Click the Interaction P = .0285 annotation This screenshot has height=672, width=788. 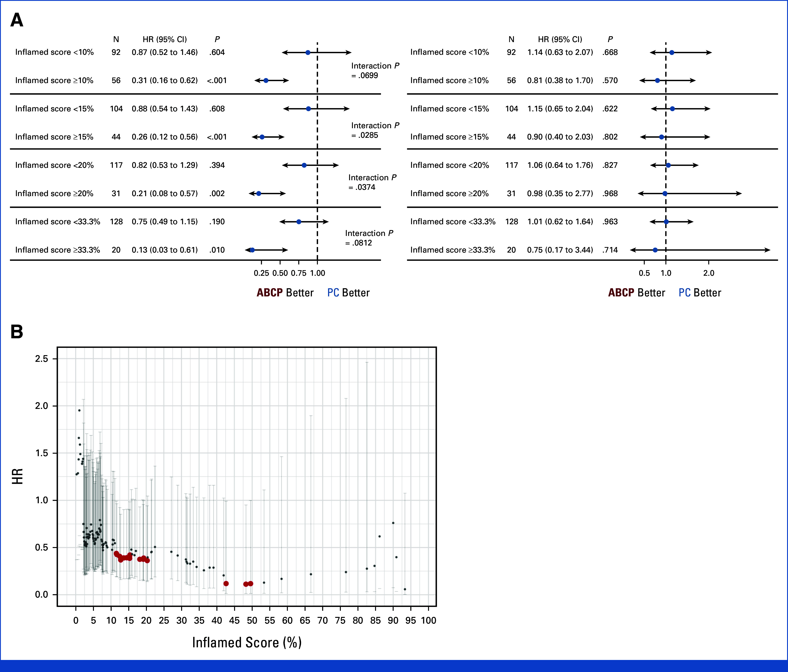[x=375, y=130]
